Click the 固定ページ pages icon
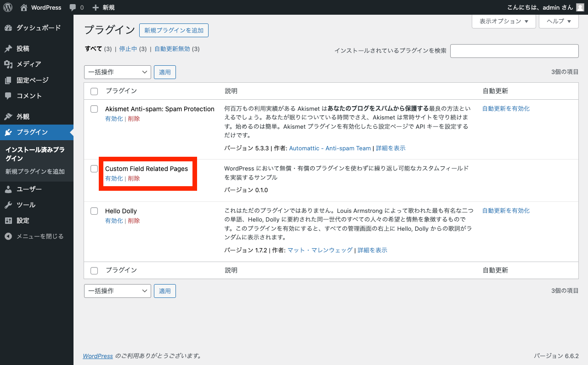 click(x=8, y=80)
